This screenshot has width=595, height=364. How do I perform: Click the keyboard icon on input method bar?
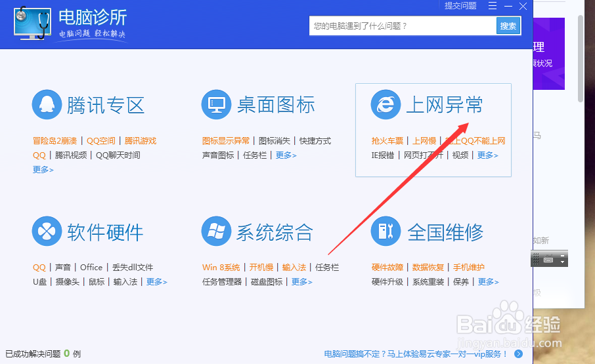point(548,260)
